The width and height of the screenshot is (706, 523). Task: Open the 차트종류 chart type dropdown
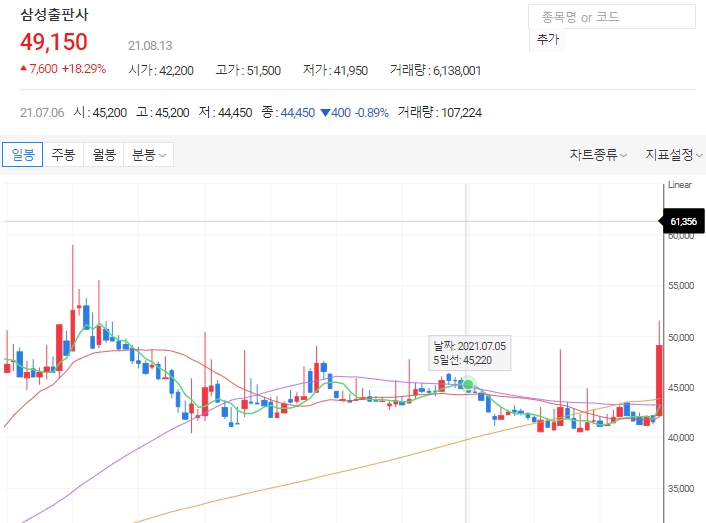click(x=598, y=154)
